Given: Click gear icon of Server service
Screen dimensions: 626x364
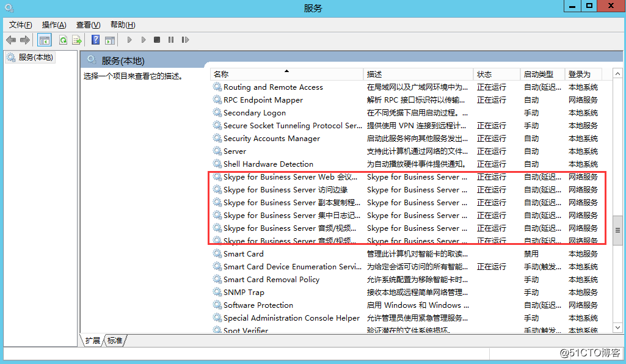Looking at the screenshot, I should pyautogui.click(x=217, y=151).
